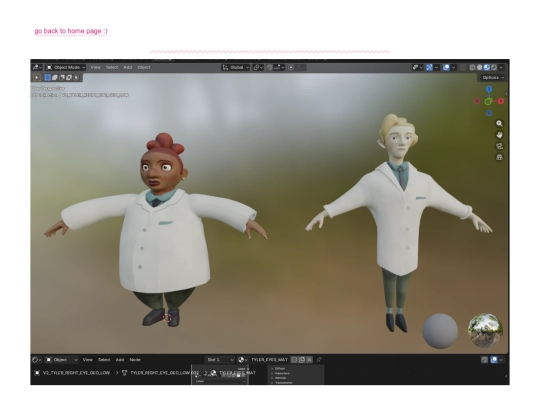Choose the 'intersect selection' mode icon
The image size is (540, 405).
click(x=76, y=77)
